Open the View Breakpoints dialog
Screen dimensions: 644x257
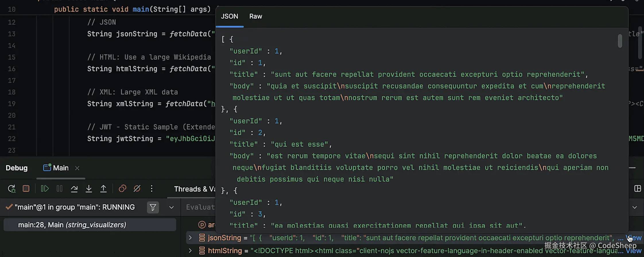[123, 189]
